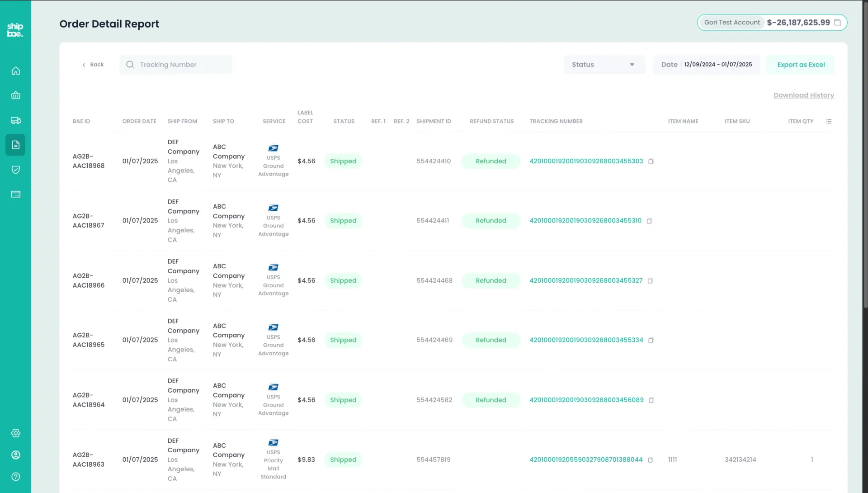Click the ShipBae logo
868x493 pixels.
(15, 30)
